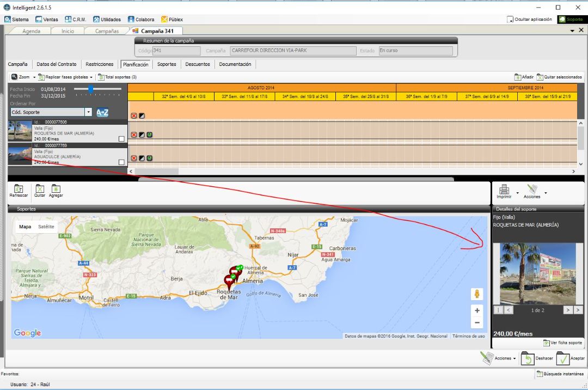Check the Aguadulce support checkbox
This screenshot has height=390, width=588.
pos(121,162)
